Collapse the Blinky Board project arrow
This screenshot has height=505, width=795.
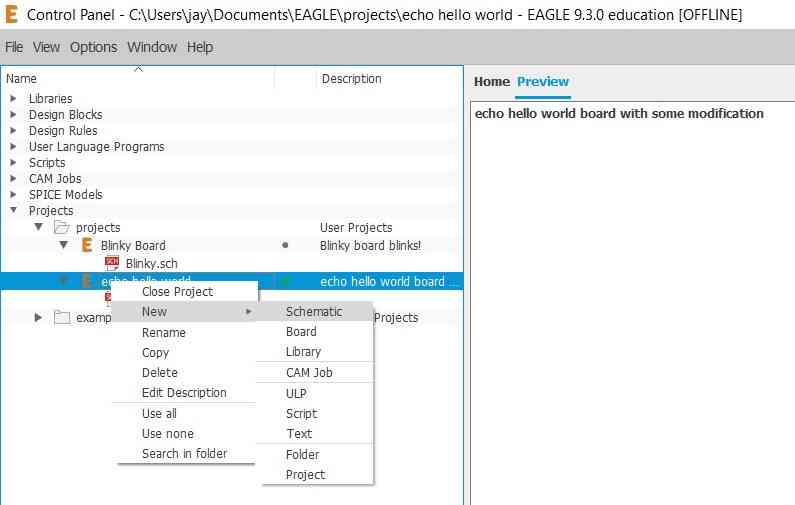pos(63,245)
